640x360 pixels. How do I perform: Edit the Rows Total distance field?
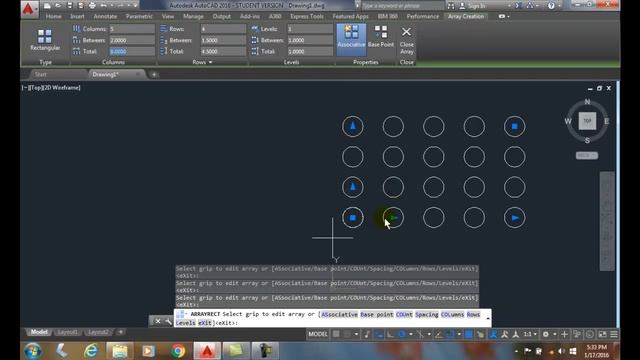coord(223,51)
